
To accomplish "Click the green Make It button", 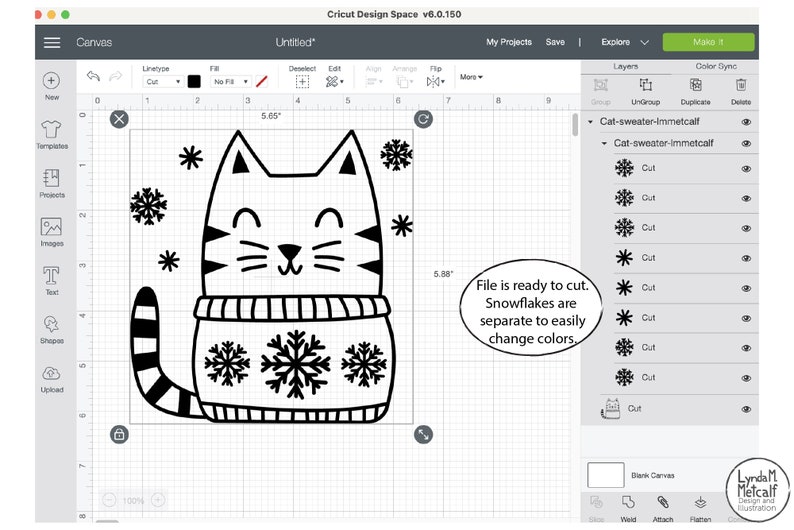I will pyautogui.click(x=708, y=42).
